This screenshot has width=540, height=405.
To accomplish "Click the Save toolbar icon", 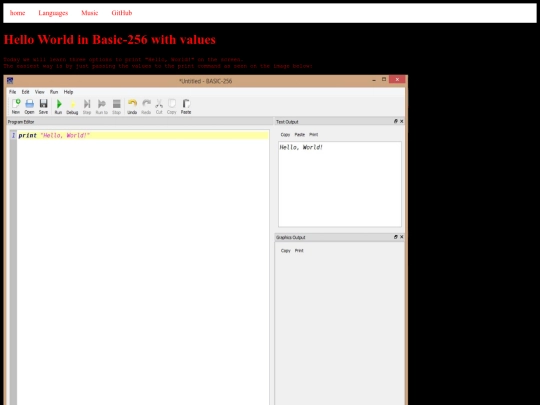I will coord(43,106).
